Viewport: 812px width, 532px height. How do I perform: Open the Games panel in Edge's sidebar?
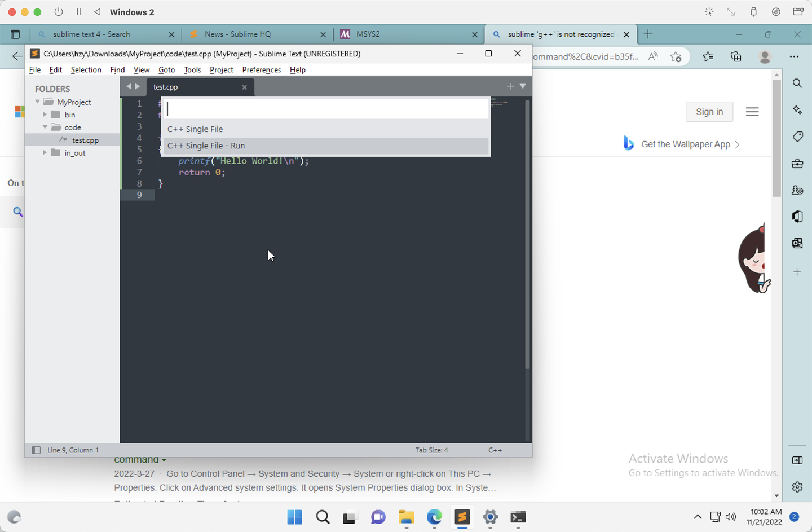coord(797,190)
